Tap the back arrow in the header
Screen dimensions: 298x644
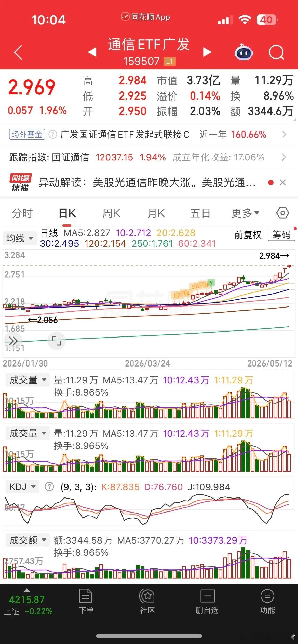point(18,52)
